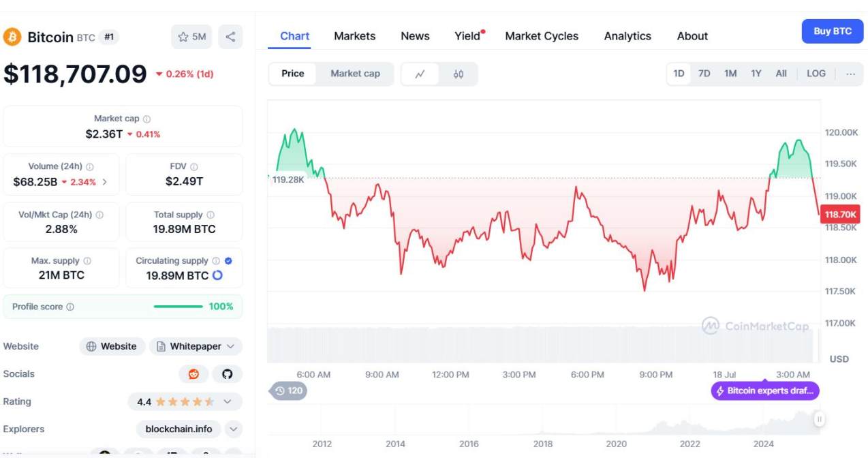Open the Bitcoin experts draft banner
868x458 pixels.
(x=764, y=391)
